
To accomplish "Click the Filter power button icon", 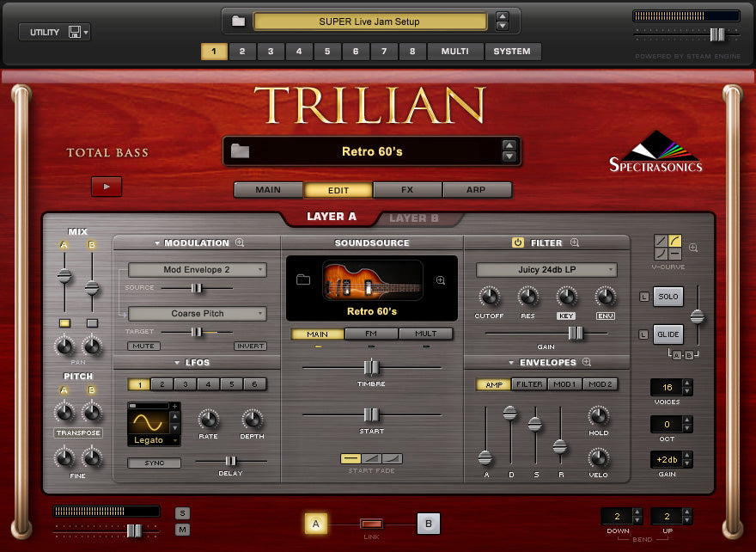I will (x=518, y=243).
